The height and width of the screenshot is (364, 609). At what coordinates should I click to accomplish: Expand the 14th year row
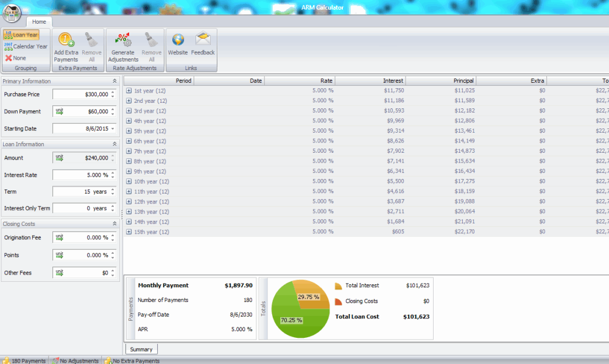[x=129, y=222]
